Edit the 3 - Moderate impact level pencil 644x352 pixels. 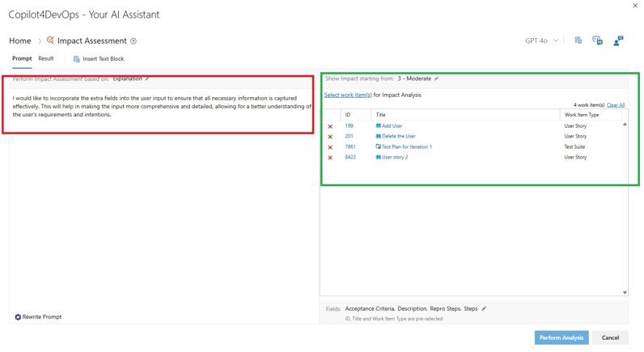[x=437, y=78]
